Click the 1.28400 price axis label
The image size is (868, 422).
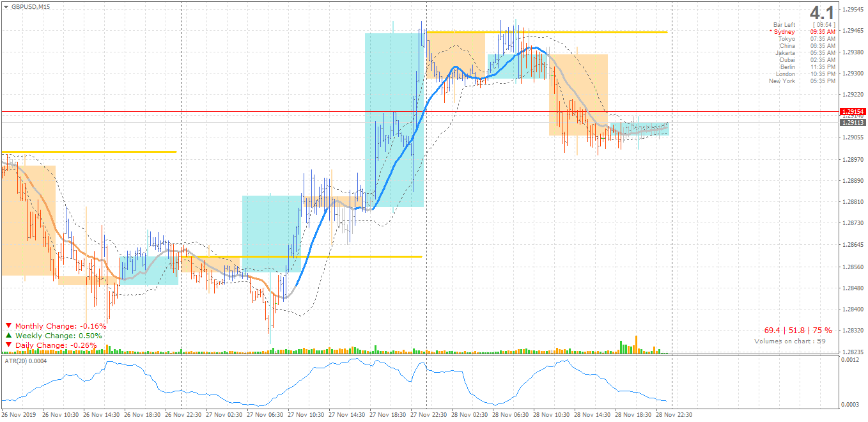tap(855, 309)
